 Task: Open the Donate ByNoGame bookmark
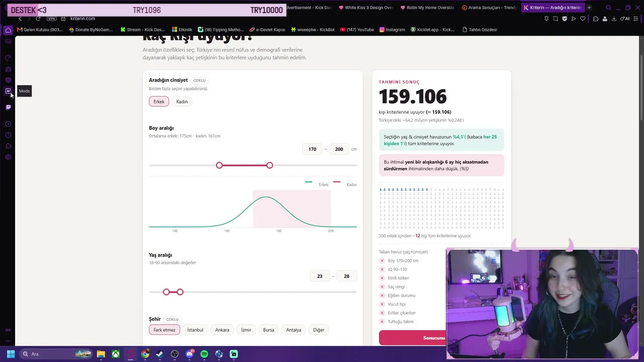[x=91, y=30]
